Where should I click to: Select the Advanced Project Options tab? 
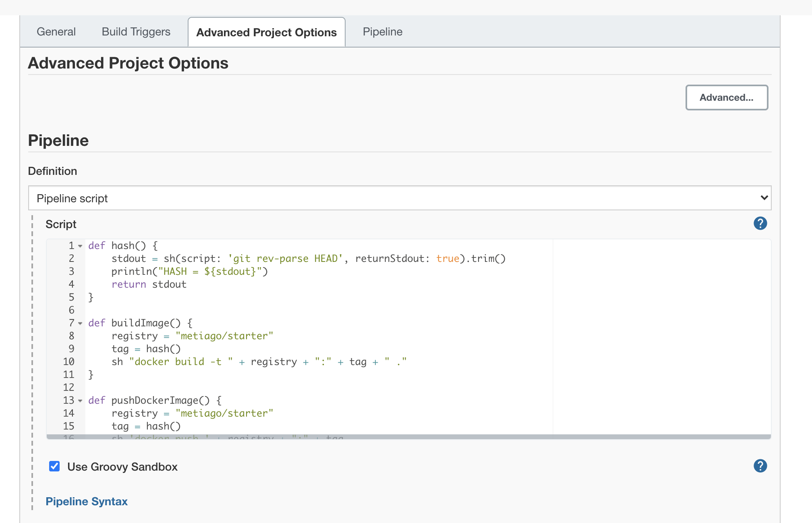267,32
